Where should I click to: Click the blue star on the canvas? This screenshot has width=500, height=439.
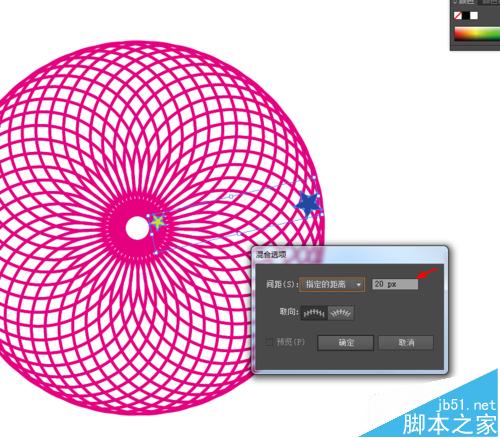(x=308, y=203)
